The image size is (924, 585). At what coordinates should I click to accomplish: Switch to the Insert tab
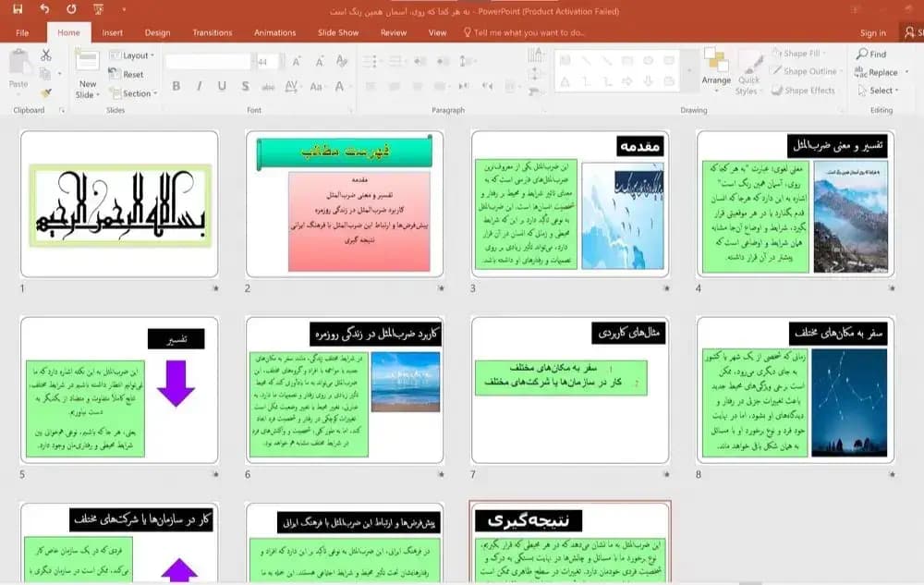112,32
